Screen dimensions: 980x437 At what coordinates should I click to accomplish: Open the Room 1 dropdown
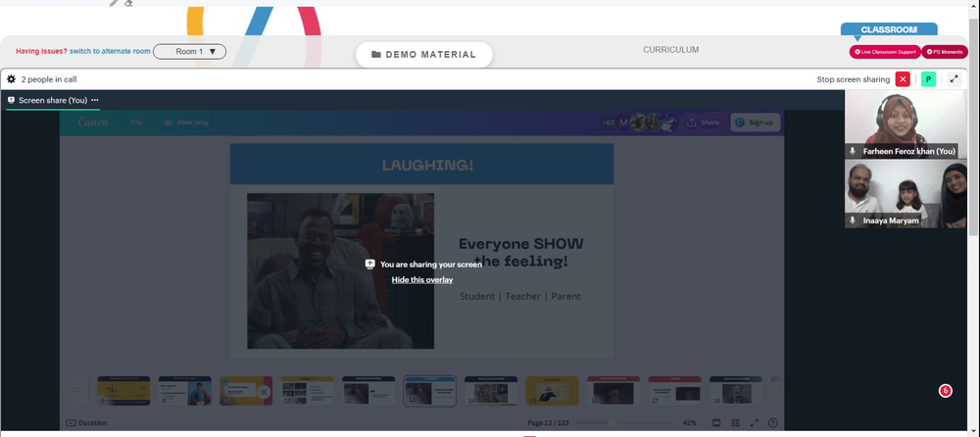click(189, 51)
